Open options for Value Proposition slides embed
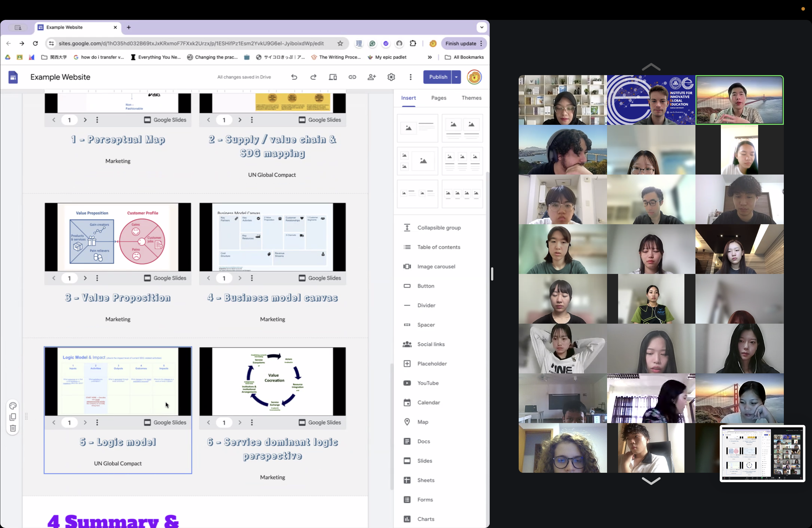The image size is (812, 528). pos(97,278)
